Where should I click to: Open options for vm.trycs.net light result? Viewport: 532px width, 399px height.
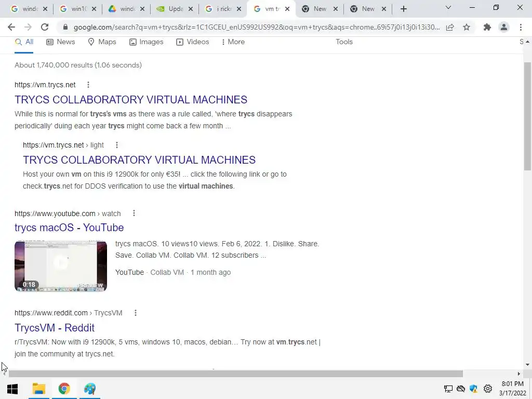(117, 145)
